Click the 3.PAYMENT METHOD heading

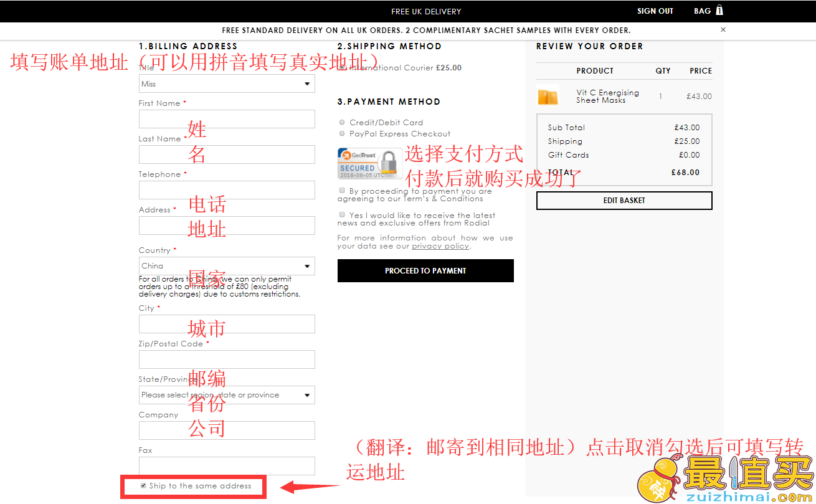pos(389,102)
